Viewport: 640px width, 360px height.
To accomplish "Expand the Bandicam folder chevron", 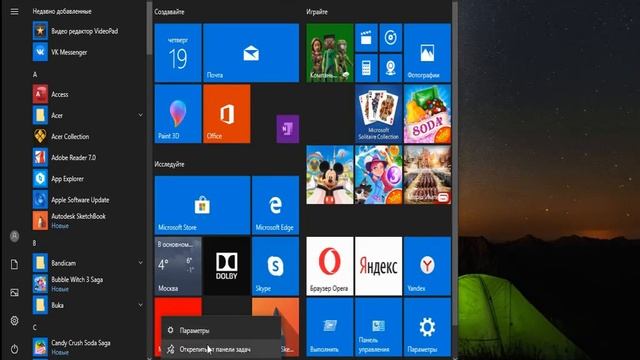I will (x=140, y=263).
